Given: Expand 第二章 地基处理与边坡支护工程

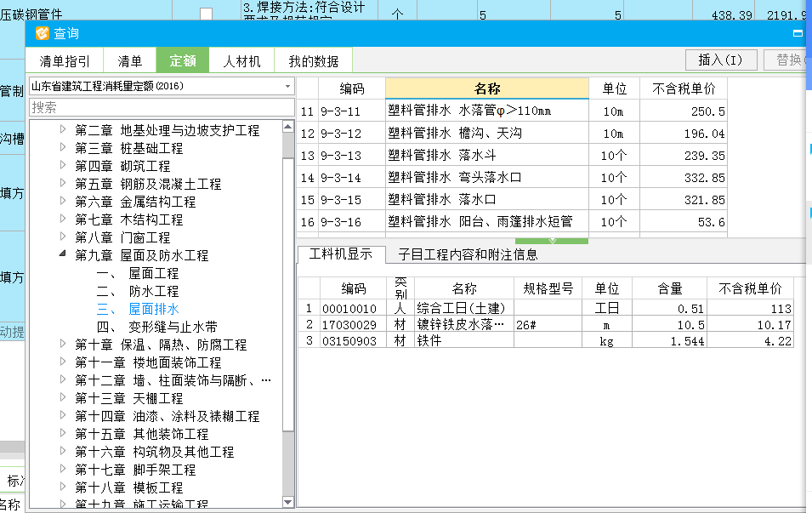Looking at the screenshot, I should [63, 129].
